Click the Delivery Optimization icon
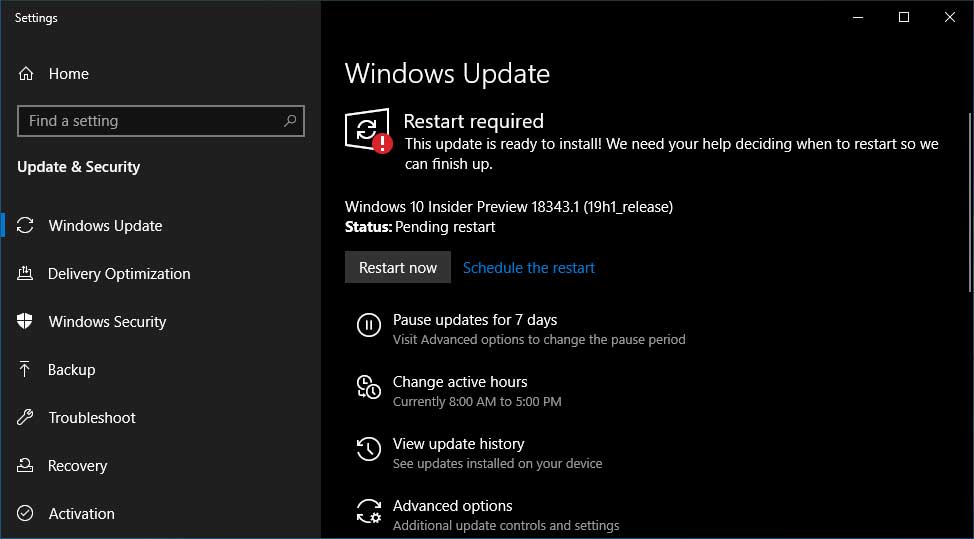974x539 pixels. coord(25,273)
